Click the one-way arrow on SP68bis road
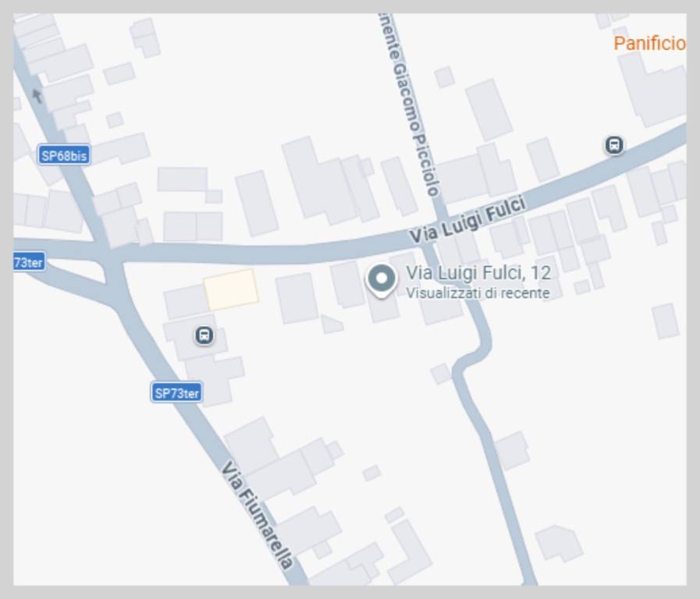Image resolution: width=700 pixels, height=599 pixels. click(x=37, y=95)
